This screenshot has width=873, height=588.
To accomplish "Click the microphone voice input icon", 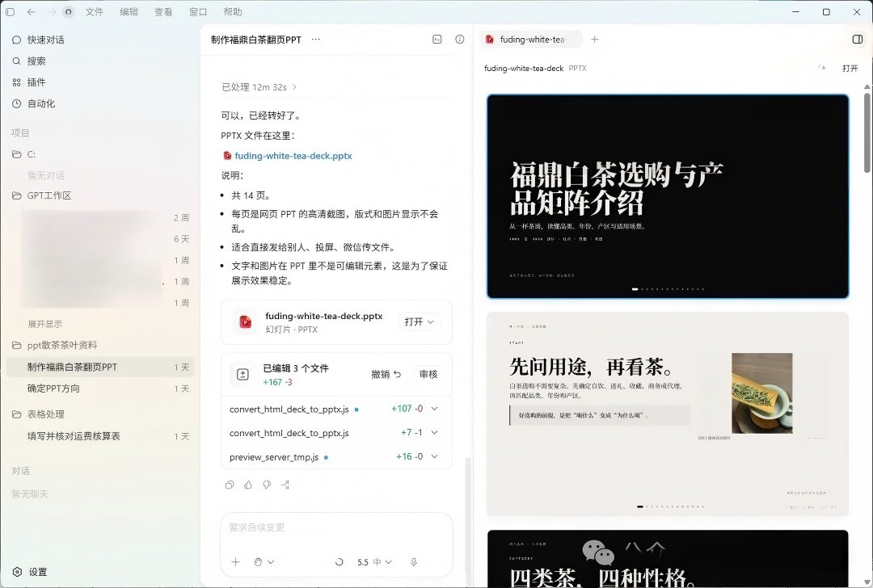I will pos(414,562).
